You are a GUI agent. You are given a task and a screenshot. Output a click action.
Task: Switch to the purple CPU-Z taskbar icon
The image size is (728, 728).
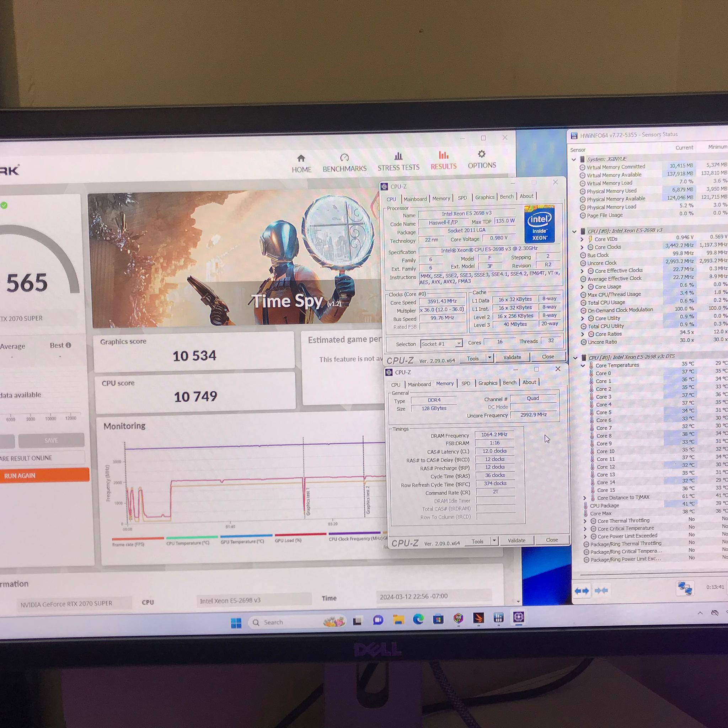519,617
